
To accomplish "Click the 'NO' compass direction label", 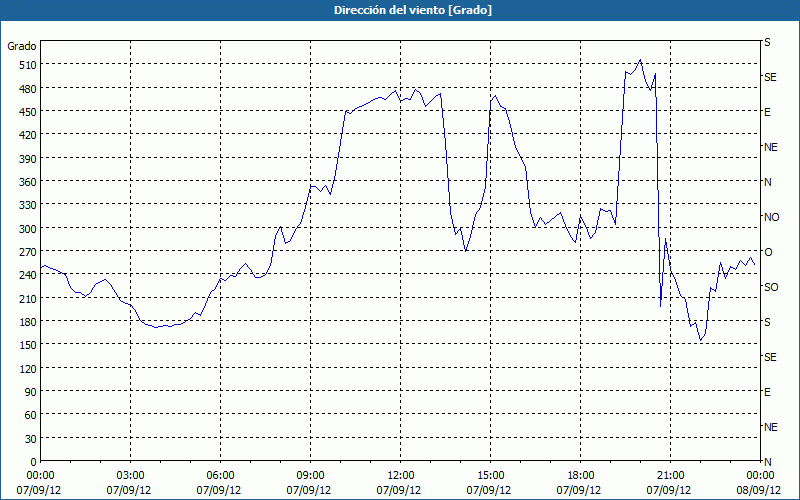I will point(771,217).
